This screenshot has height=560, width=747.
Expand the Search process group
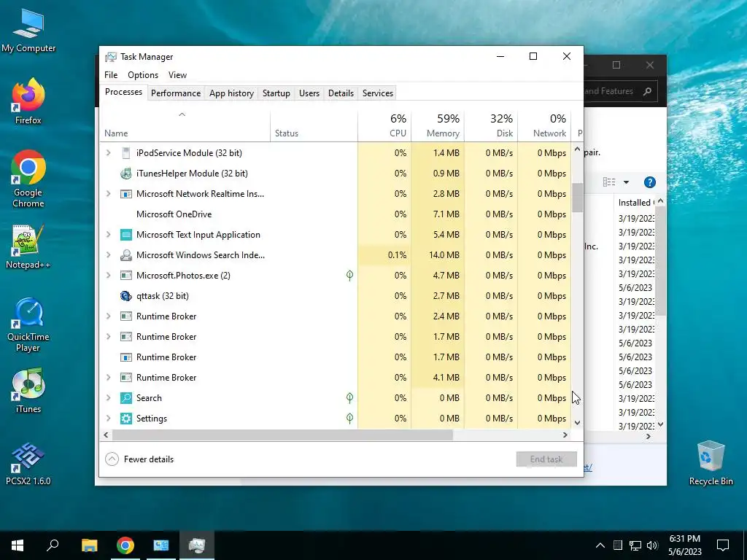109,398
